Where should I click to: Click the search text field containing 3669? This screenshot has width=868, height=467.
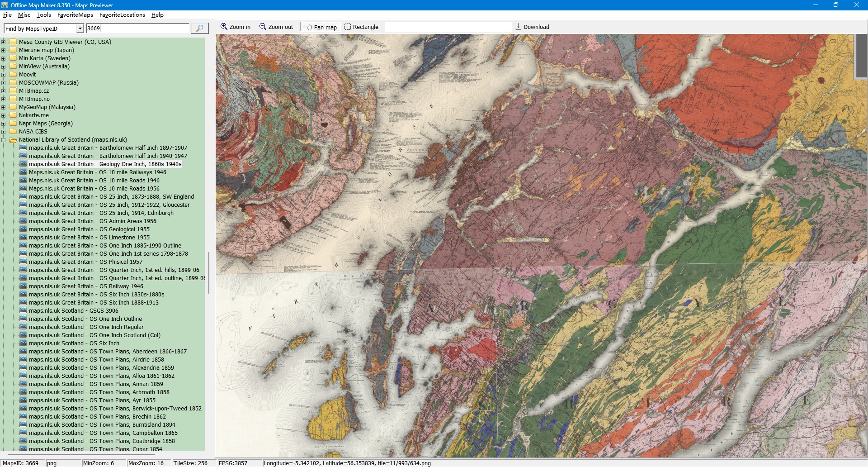pyautogui.click(x=137, y=29)
